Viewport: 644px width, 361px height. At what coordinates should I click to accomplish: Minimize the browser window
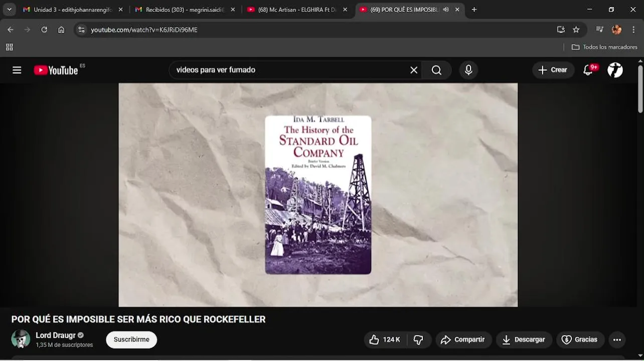coord(590,10)
